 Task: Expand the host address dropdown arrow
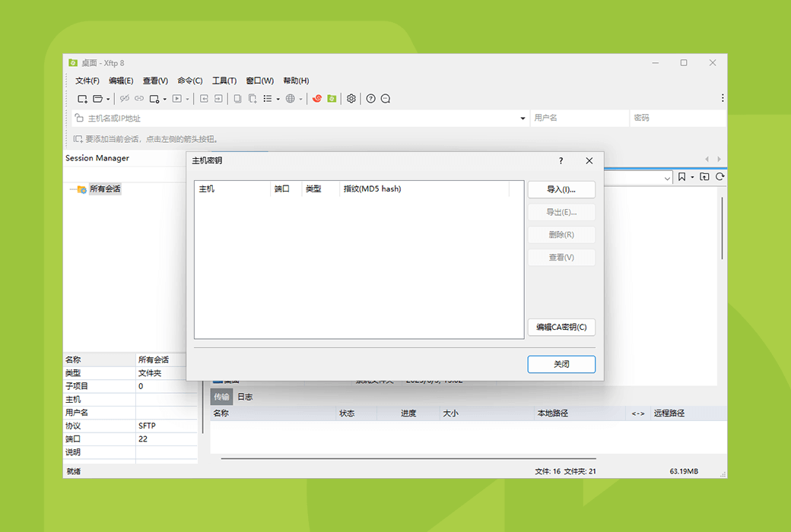(x=523, y=119)
